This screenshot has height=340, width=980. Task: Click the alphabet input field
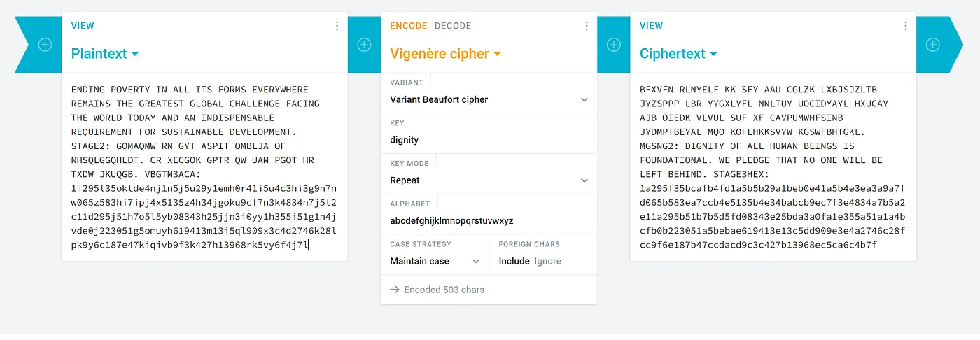point(489,220)
